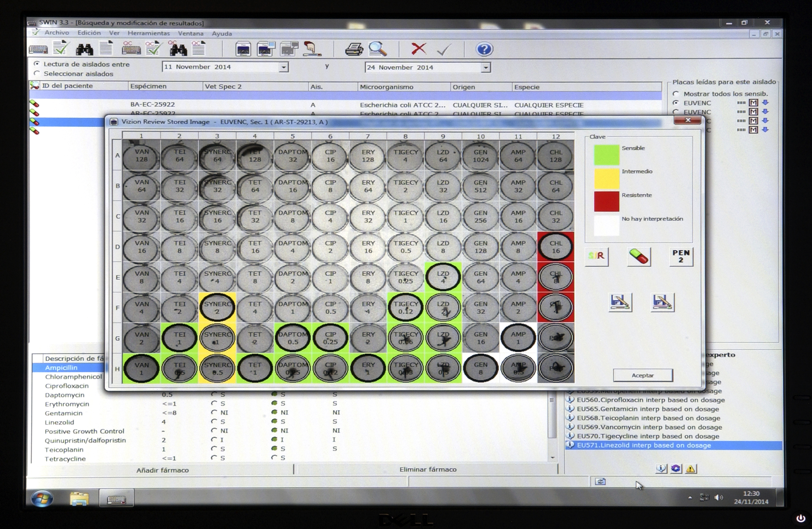Viewport: 812px width, 529px height.
Task: Click the blue down arrow beside selected EUVENC option
Action: click(x=765, y=103)
